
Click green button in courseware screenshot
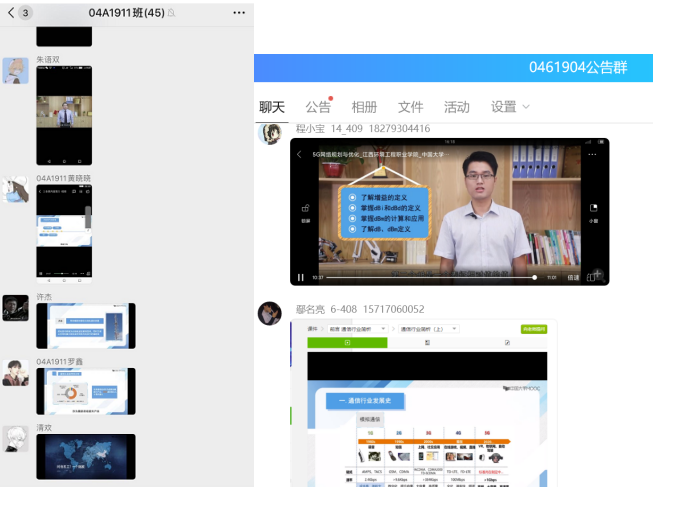coord(534,329)
